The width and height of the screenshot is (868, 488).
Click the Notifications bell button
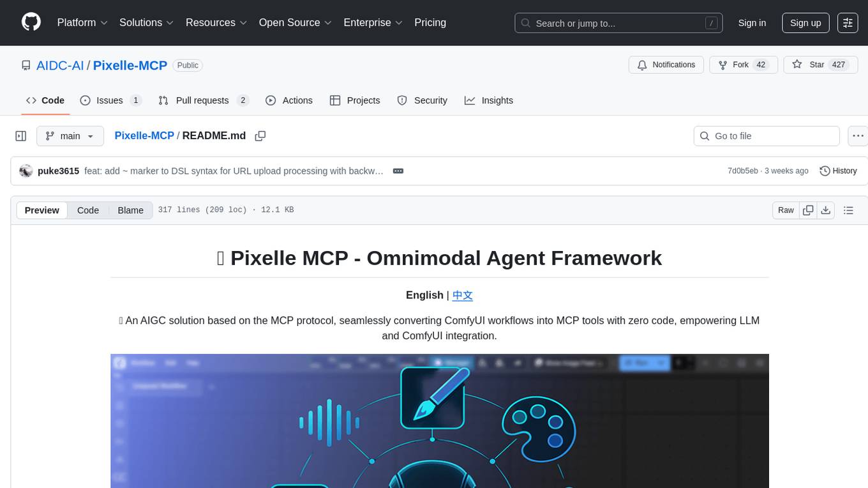click(666, 65)
